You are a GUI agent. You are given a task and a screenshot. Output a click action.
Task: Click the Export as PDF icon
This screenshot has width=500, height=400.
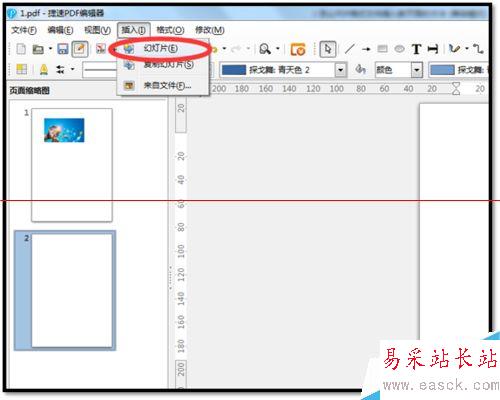coord(101,49)
